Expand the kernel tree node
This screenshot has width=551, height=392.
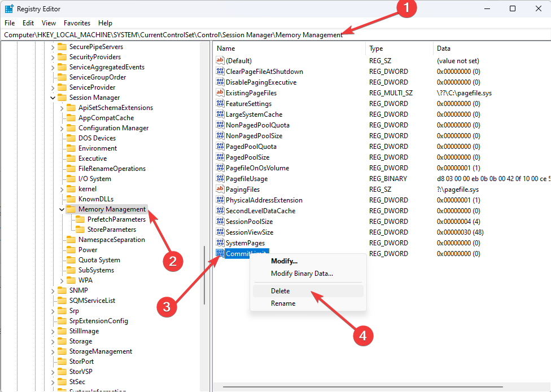tap(62, 189)
